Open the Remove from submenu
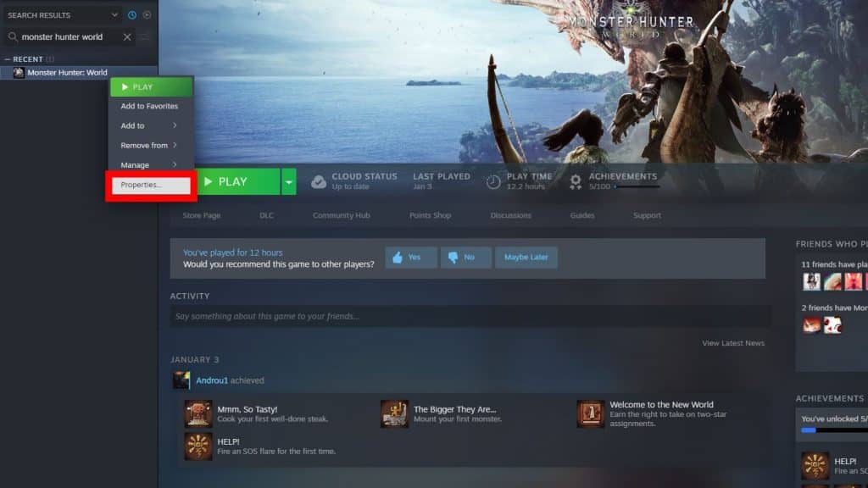Viewport: 868px width, 488px height. click(x=151, y=146)
